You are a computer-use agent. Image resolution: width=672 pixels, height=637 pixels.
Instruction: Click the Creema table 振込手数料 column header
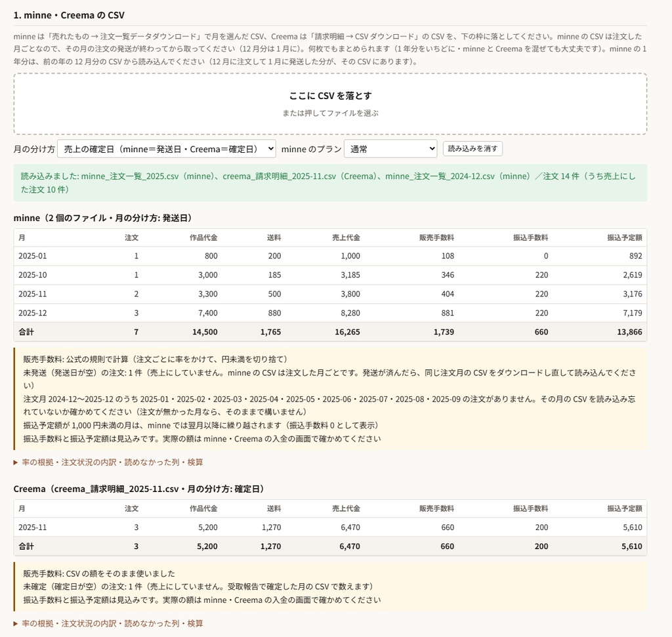[x=530, y=508]
